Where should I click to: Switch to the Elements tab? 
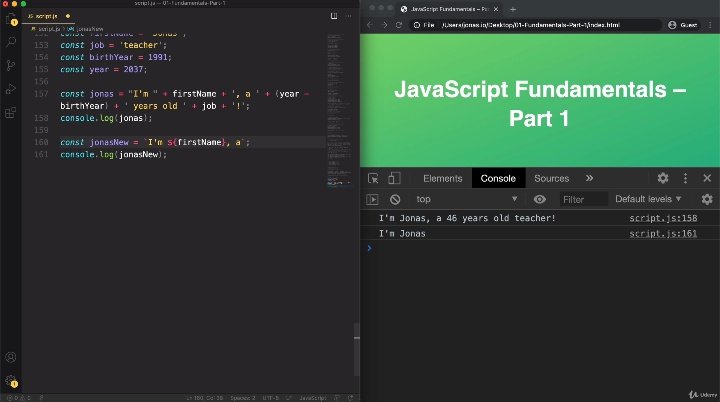443,178
